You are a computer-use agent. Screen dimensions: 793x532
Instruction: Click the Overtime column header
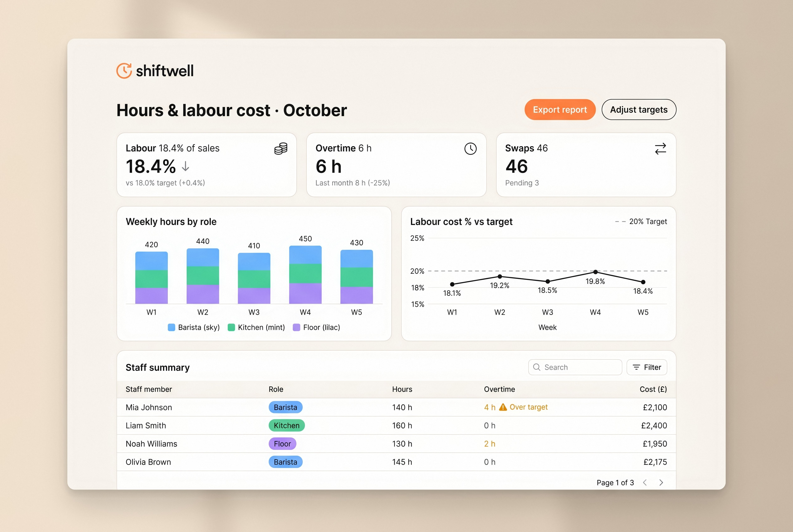[499, 389]
